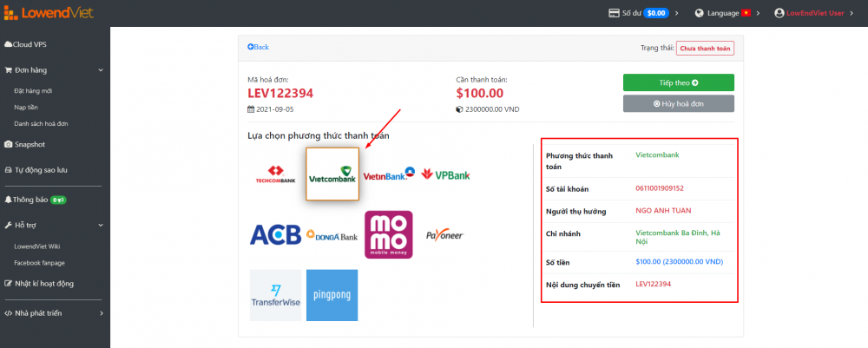868x348 pixels.
Task: Open Cloud VPS in sidebar
Action: [x=25, y=44]
